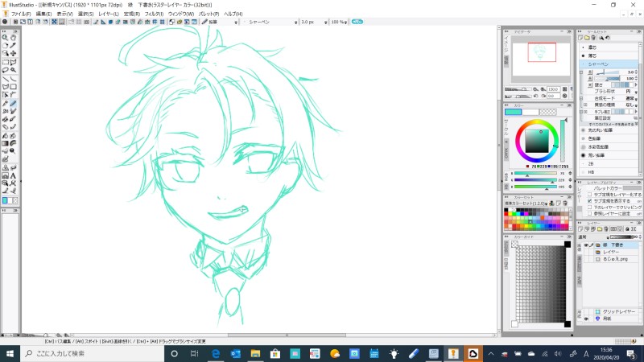Click the delete layer trash icon in レイヤー panel
Image resolution: width=644 pixels, height=362 pixels.
pyautogui.click(x=606, y=229)
